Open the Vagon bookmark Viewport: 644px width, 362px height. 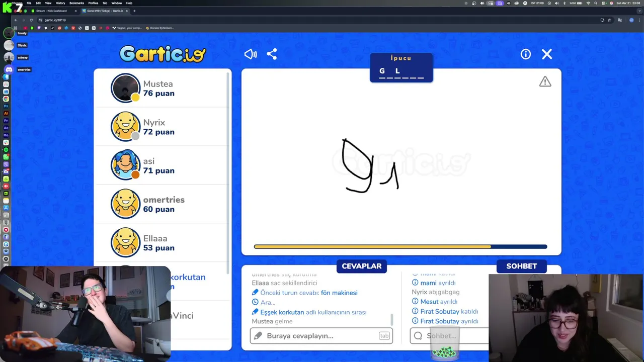tap(127, 28)
